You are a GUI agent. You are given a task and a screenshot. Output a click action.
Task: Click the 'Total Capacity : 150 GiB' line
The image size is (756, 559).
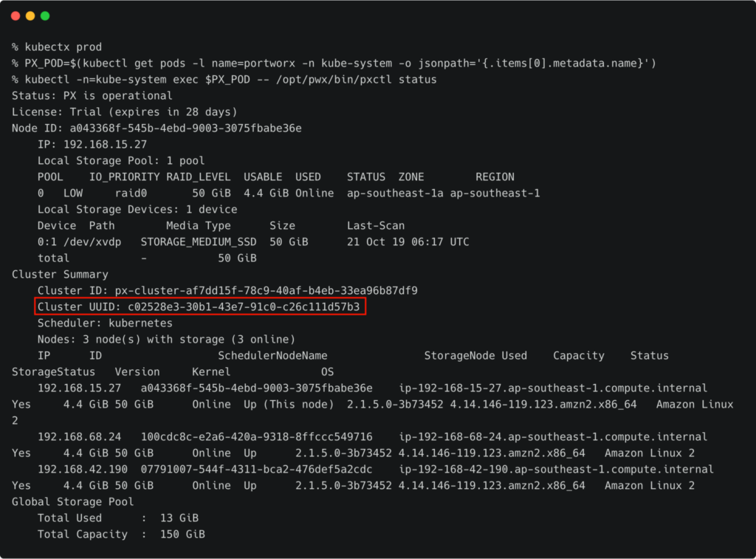pyautogui.click(x=121, y=535)
